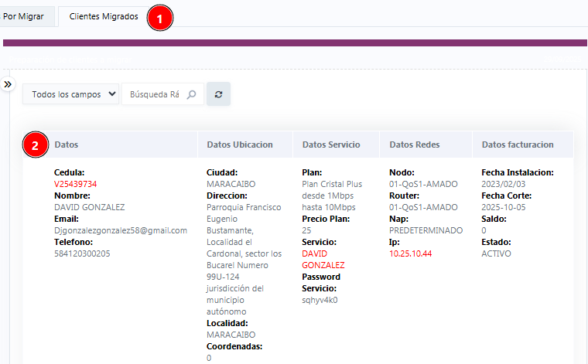Click the magnifying glass search icon

pyautogui.click(x=192, y=94)
